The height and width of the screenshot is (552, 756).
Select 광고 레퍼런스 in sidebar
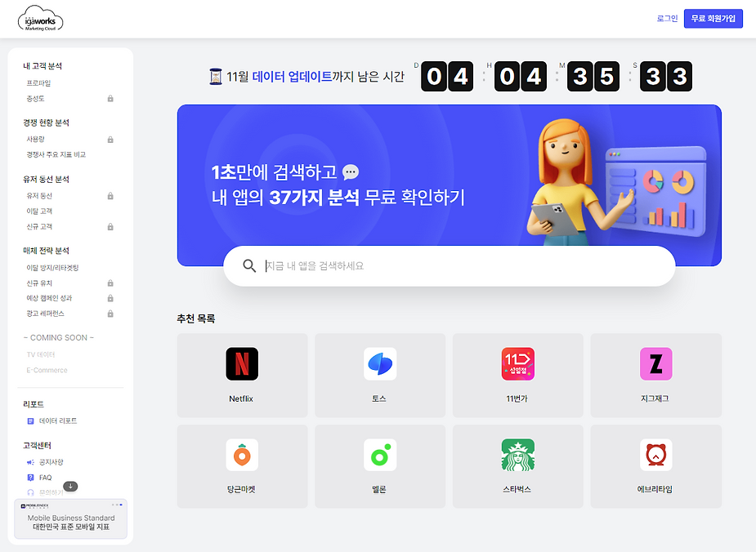[45, 314]
